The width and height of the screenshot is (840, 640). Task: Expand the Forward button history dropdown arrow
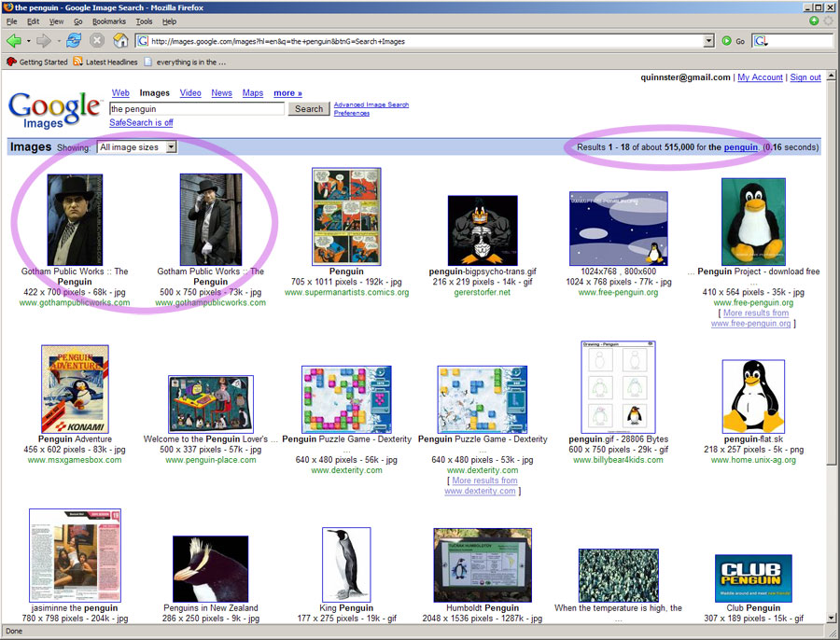(x=58, y=41)
